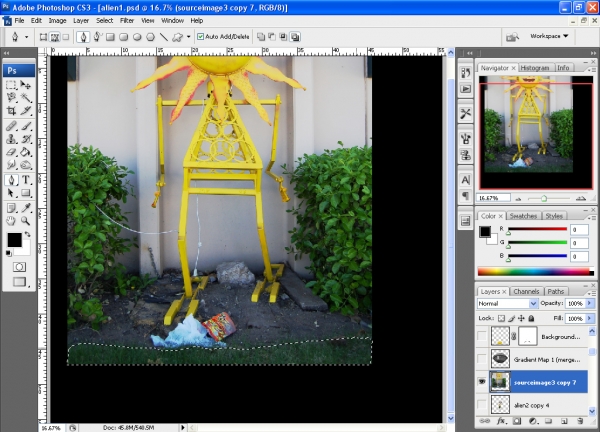Image resolution: width=600 pixels, height=432 pixels.
Task: Select the alien2 copy 4 layer thumbnail
Action: click(x=500, y=404)
